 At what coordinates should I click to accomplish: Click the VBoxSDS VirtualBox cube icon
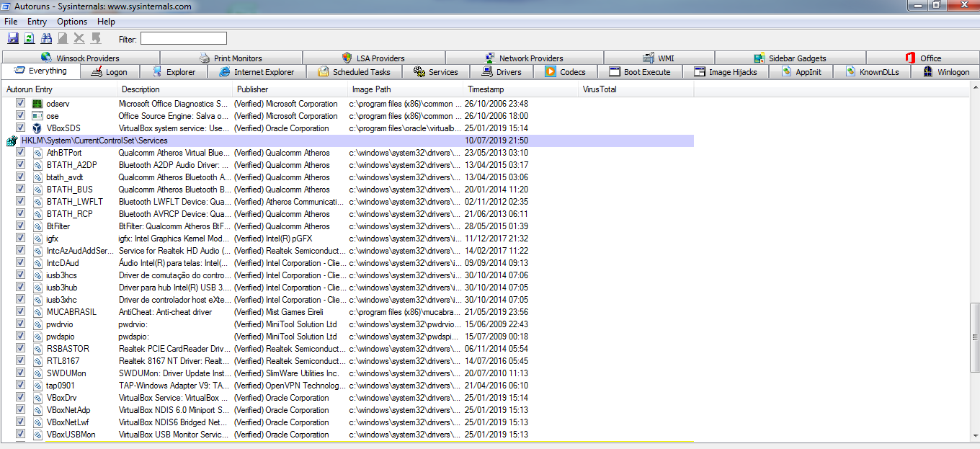pyautogui.click(x=37, y=128)
